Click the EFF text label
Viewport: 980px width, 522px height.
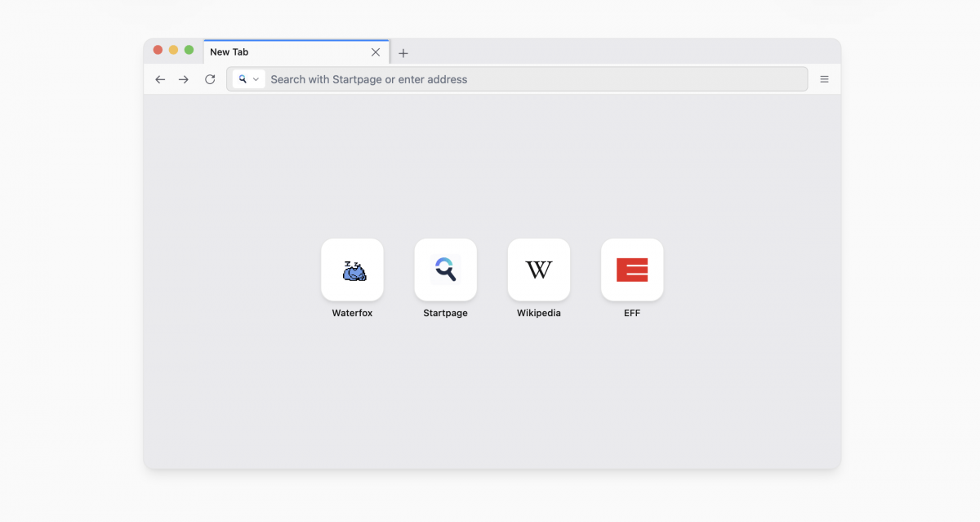pyautogui.click(x=632, y=313)
